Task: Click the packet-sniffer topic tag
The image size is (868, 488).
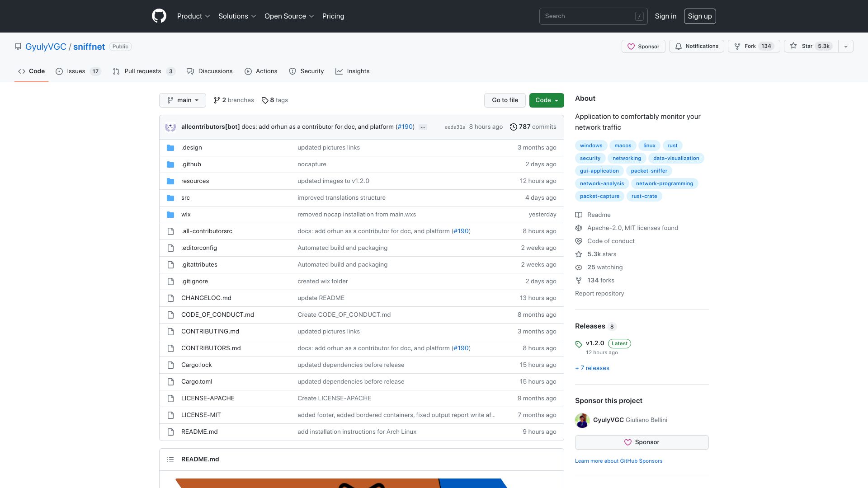Action: 649,171
